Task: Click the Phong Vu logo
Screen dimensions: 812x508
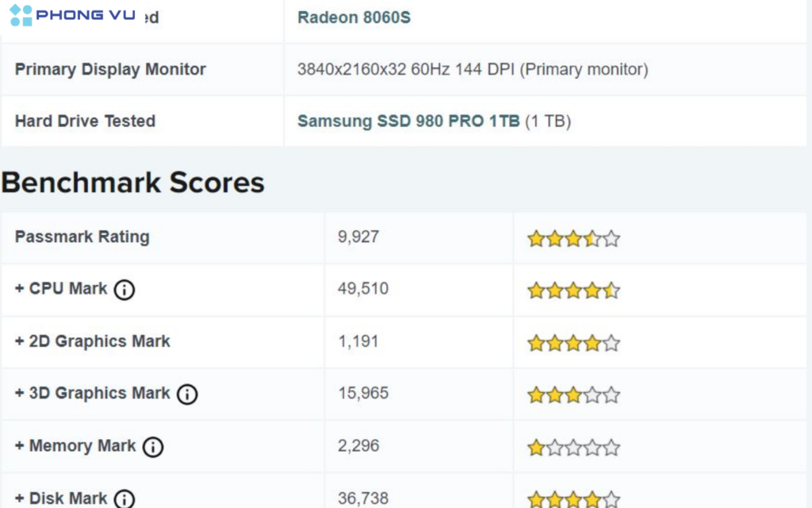Action: coord(73,15)
